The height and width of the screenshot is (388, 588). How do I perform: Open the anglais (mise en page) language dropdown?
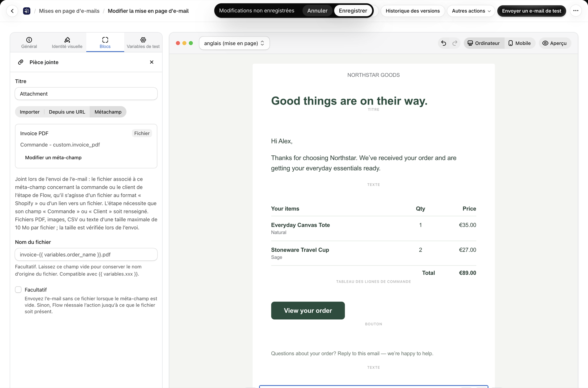(x=234, y=43)
